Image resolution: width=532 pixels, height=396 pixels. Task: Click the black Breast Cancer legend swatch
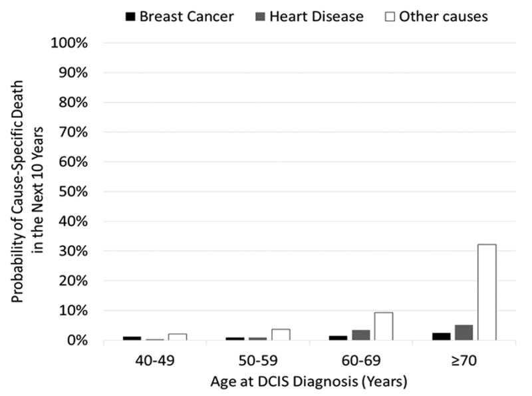click(131, 17)
